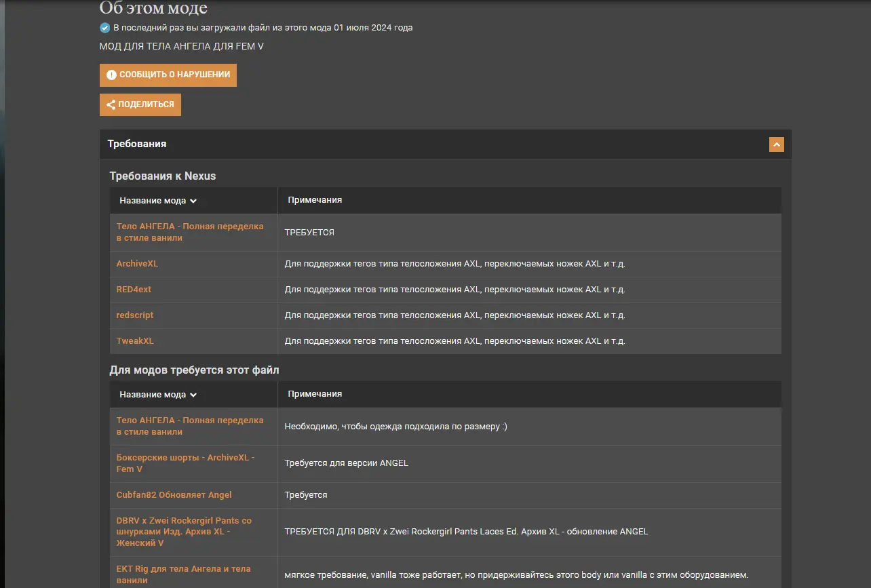Sort Nexus requirements by 'Название мода' column
Viewport: 871px width, 588px height.
(158, 201)
